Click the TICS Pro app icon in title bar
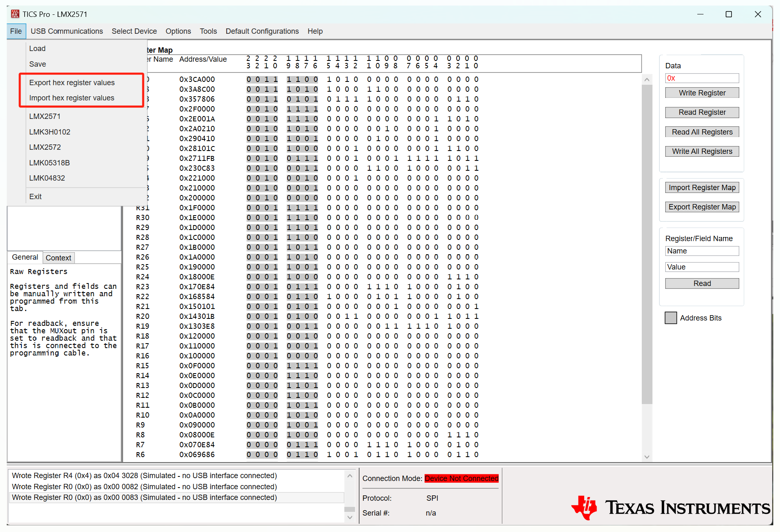Viewport: 780px width, 532px height. [15, 14]
